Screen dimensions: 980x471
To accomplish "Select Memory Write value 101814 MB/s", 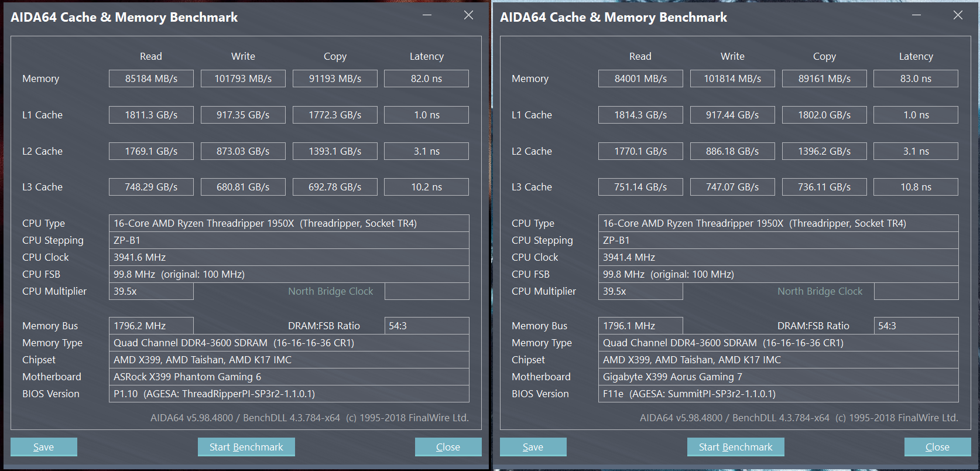I will pos(732,78).
